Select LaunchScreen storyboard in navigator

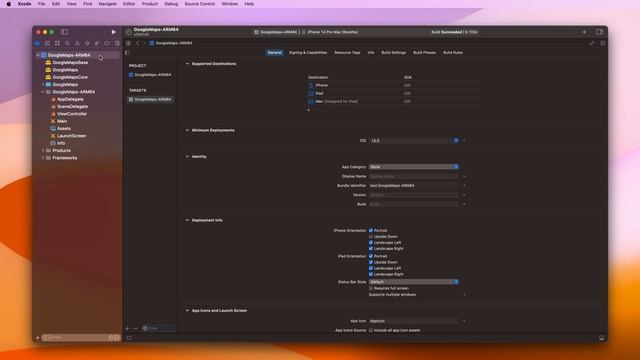click(x=71, y=136)
